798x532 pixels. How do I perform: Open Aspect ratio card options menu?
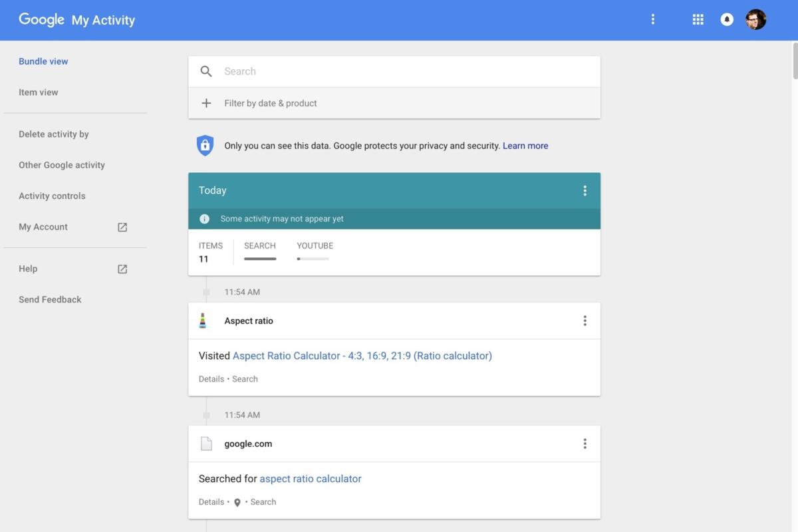(x=585, y=321)
